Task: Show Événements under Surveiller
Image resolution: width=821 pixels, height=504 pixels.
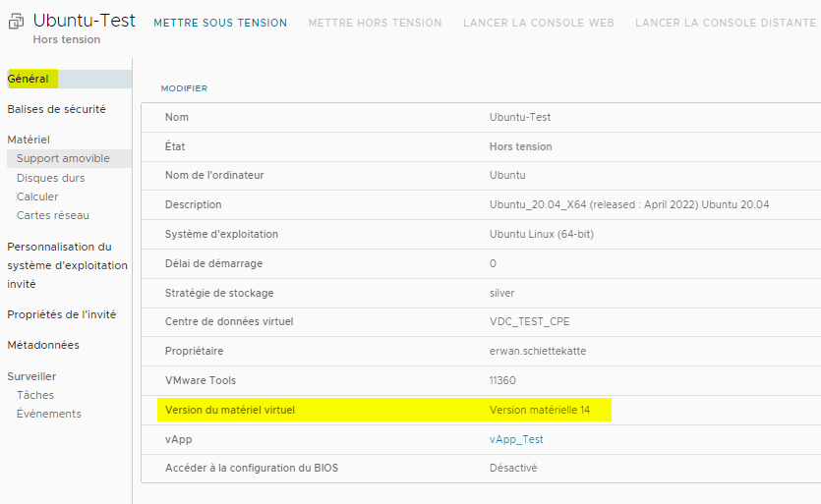Action: click(x=49, y=414)
